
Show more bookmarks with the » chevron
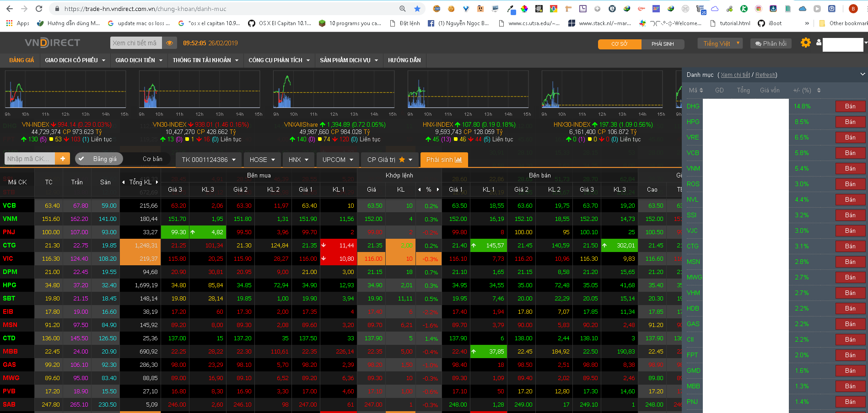807,23
